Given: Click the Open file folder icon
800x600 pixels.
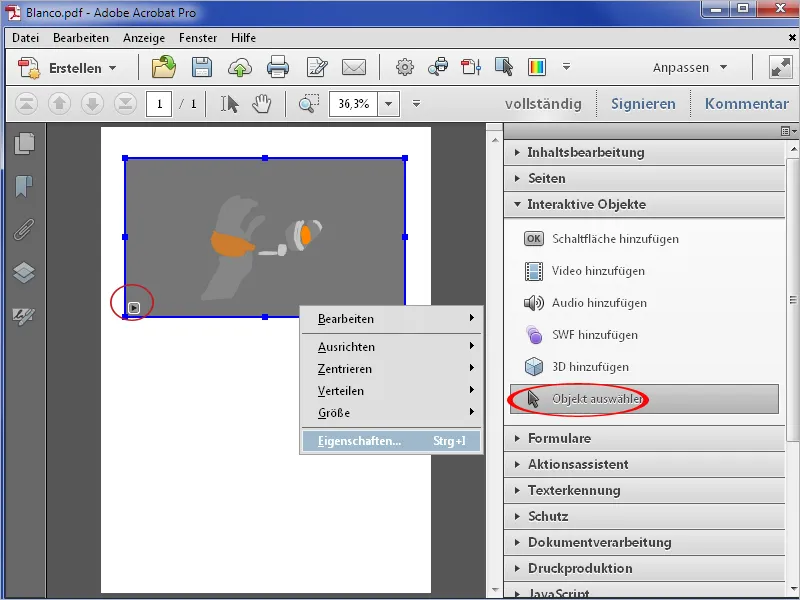Looking at the screenshot, I should point(164,67).
